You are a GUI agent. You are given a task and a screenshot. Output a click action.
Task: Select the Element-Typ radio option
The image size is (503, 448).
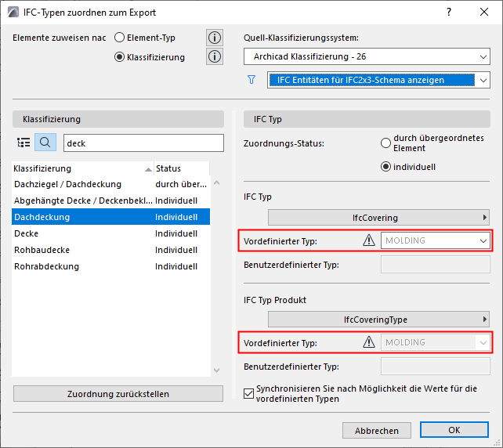(119, 38)
